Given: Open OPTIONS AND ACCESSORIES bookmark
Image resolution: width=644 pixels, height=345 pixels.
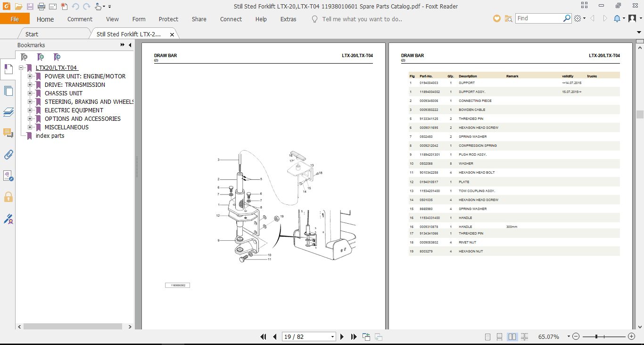Looking at the screenshot, I should coord(83,119).
